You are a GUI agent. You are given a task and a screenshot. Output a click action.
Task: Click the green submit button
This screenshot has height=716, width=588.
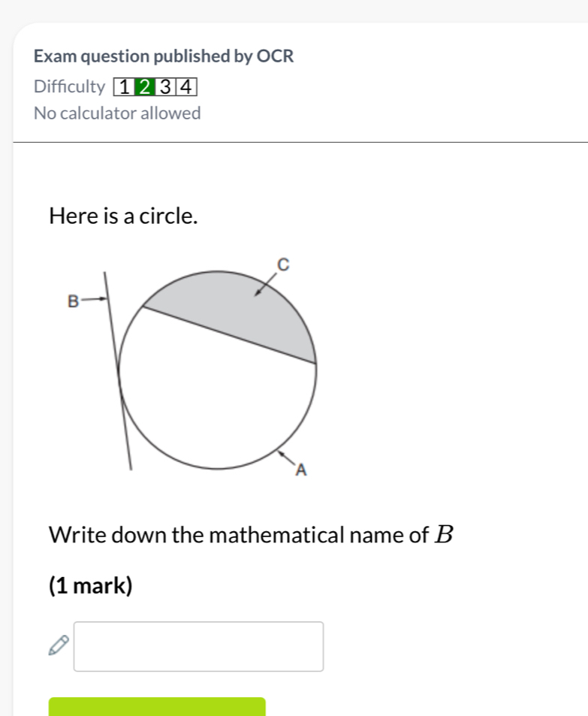tap(157, 706)
